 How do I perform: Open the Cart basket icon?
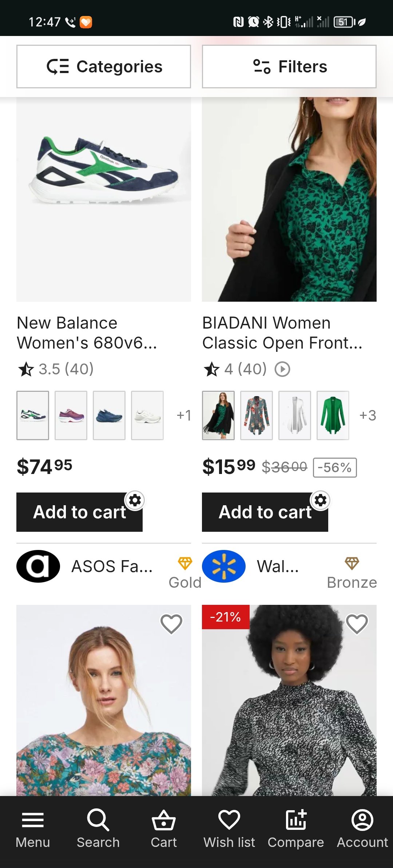point(164,821)
